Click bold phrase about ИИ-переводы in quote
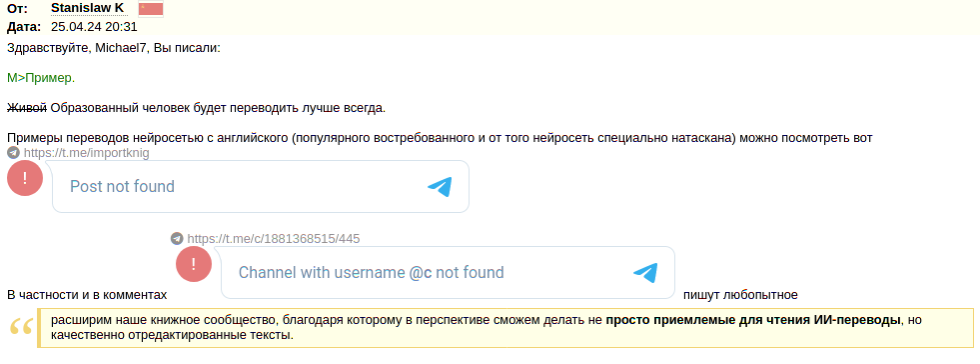 click(753, 321)
